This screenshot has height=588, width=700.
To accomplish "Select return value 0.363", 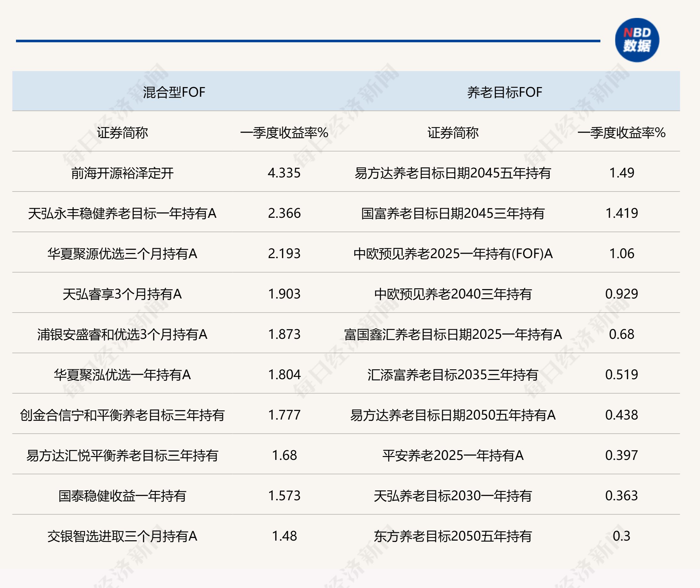I will (x=622, y=496).
